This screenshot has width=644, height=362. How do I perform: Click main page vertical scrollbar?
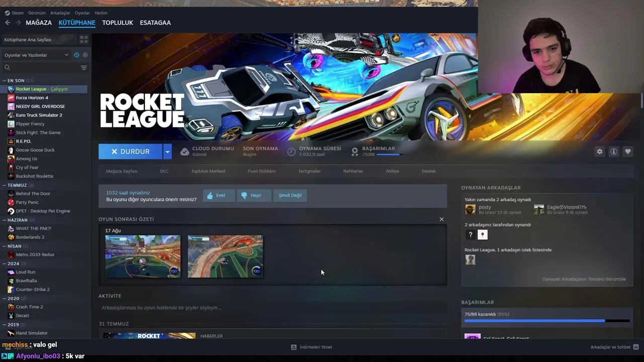pos(642,101)
